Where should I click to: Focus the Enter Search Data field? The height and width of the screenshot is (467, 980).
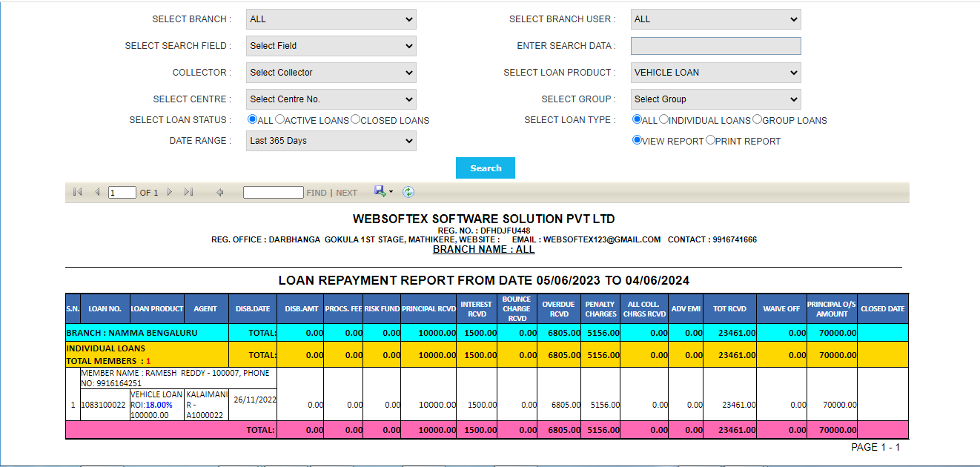point(716,46)
